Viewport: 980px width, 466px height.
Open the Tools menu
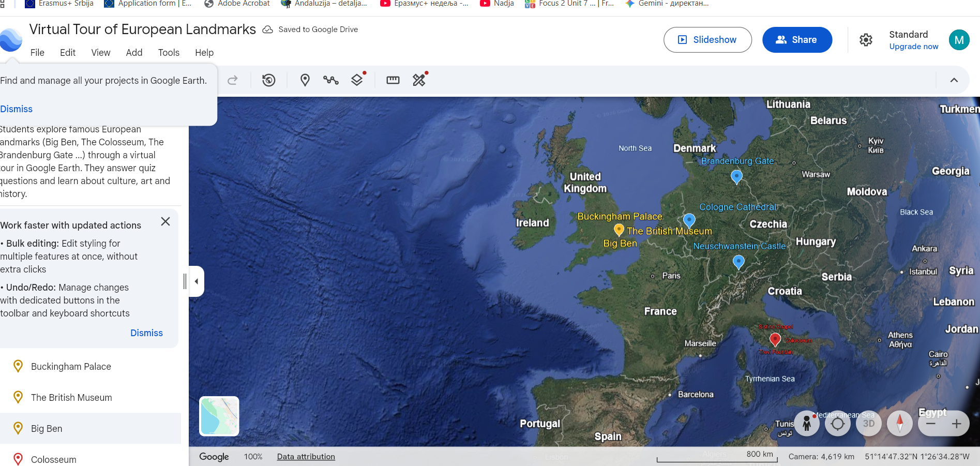click(169, 53)
